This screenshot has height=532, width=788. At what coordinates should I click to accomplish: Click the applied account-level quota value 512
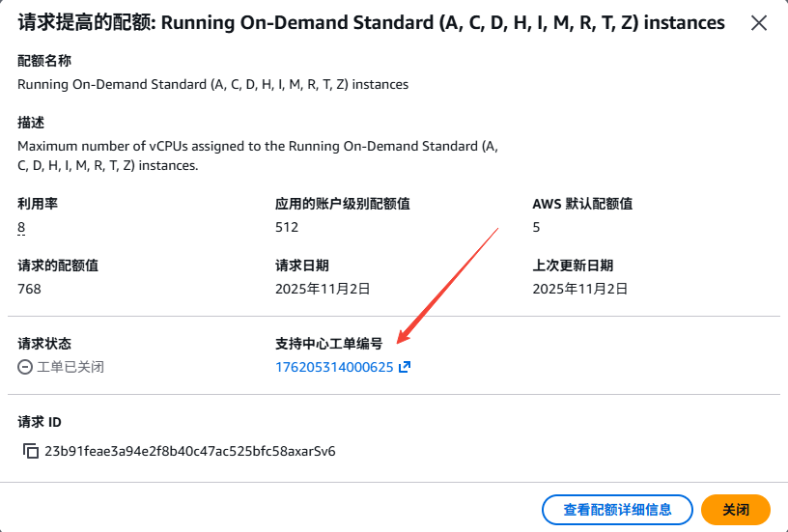pyautogui.click(x=287, y=227)
